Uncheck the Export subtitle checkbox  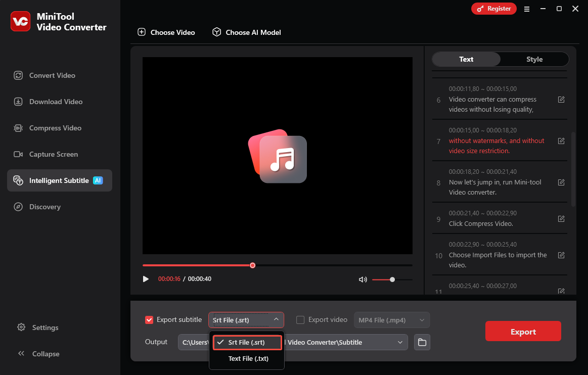point(149,319)
